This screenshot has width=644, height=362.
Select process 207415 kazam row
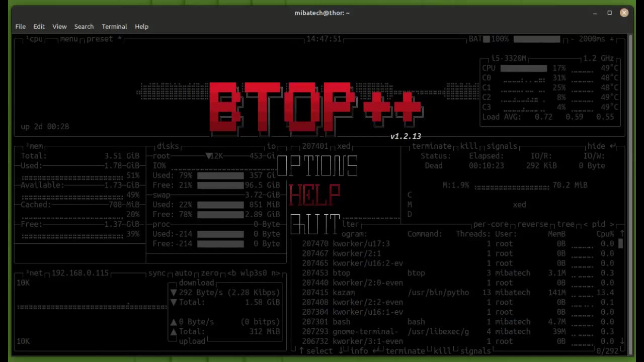tap(458, 293)
